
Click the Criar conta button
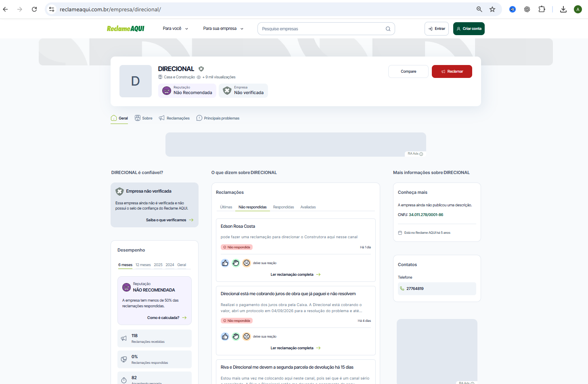(469, 29)
